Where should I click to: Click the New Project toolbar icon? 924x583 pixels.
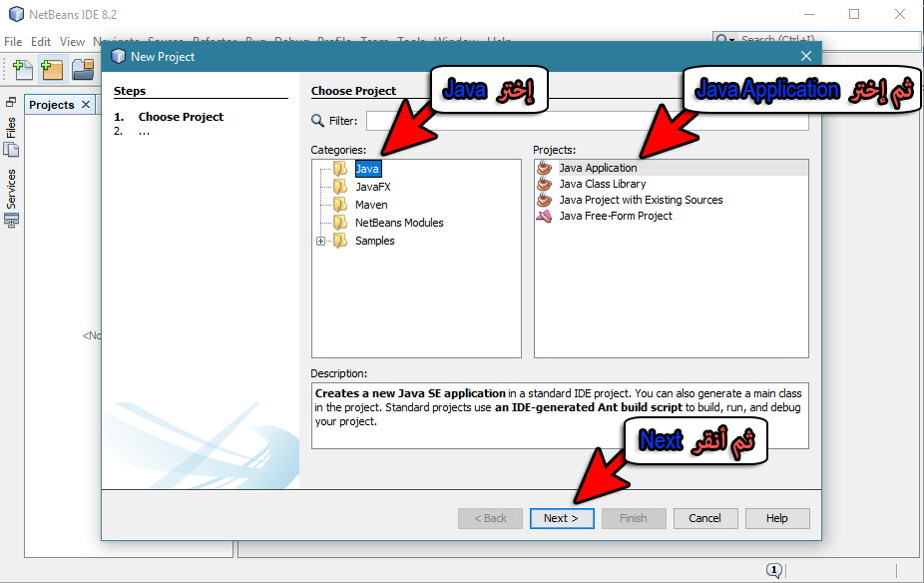(52, 70)
